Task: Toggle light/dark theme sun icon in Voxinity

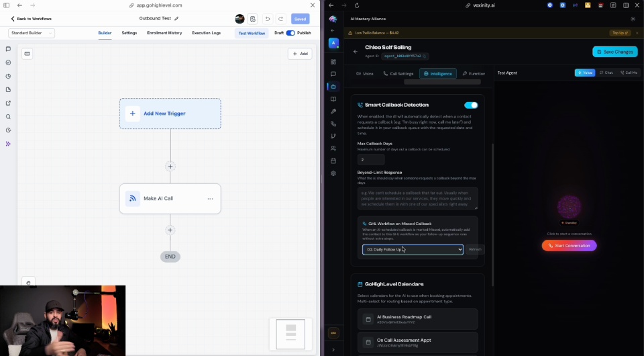Action: pos(633,19)
